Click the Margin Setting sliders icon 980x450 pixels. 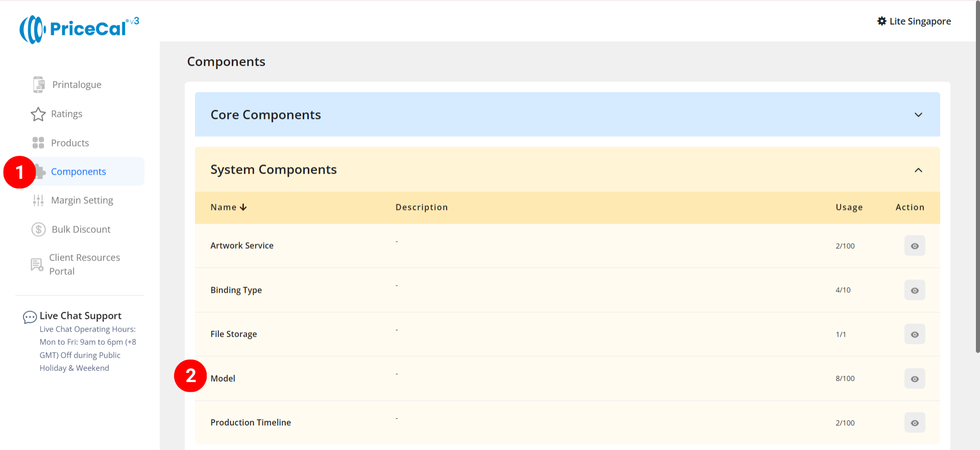coord(38,201)
